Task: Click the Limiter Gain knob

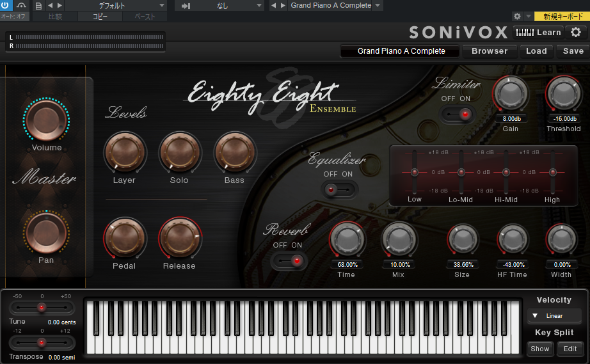Action: 511,93
